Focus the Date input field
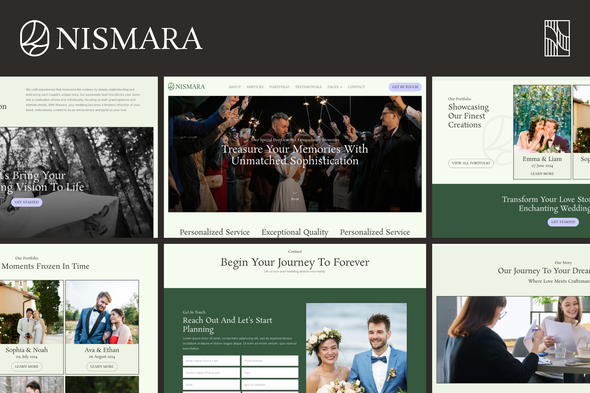The image size is (590, 393). click(270, 373)
